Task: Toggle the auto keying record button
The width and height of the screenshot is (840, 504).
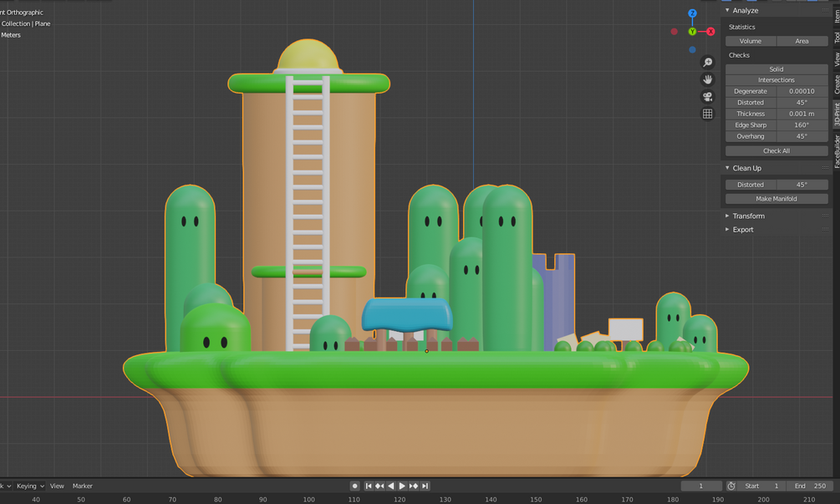Action: pos(354,486)
